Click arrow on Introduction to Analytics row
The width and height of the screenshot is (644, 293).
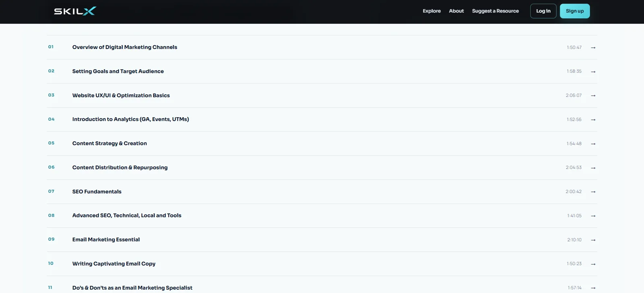(593, 119)
